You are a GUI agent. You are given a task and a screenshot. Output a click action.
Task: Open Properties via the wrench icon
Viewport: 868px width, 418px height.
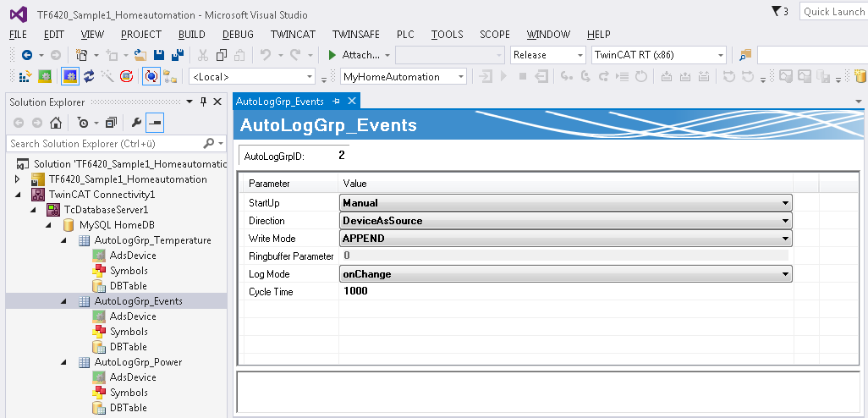(x=135, y=123)
